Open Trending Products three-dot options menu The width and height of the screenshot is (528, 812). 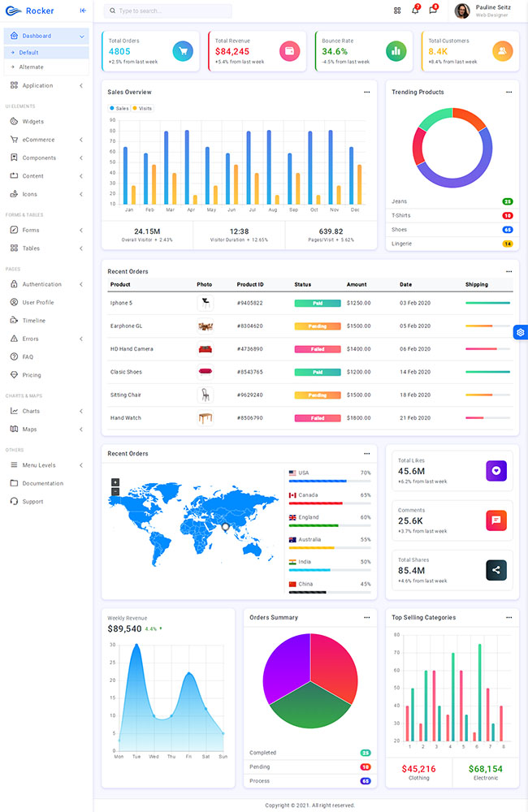509,93
